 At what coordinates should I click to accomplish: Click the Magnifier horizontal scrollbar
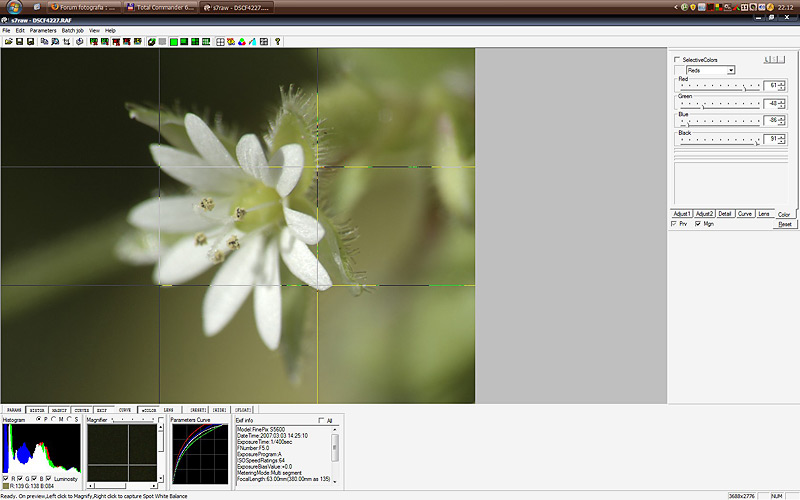(x=122, y=486)
